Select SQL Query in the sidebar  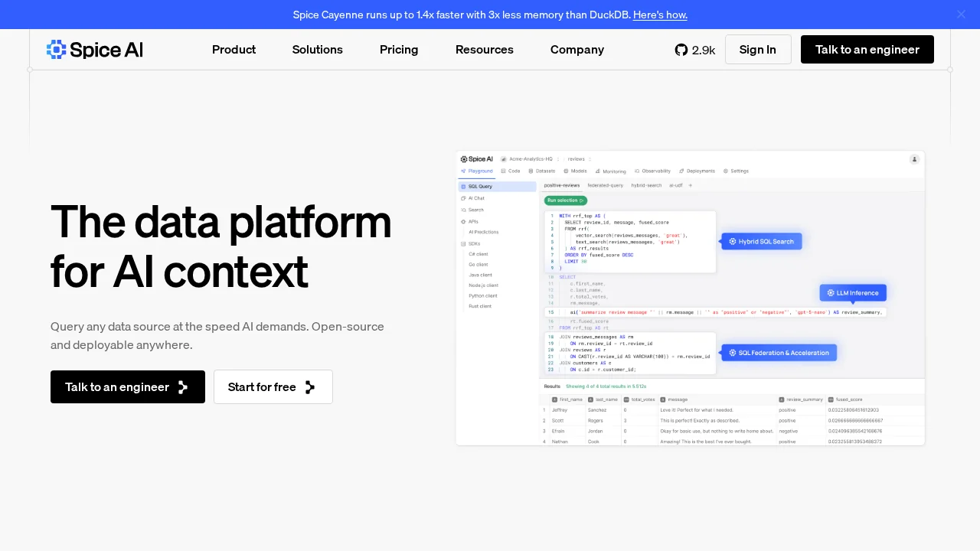[479, 186]
